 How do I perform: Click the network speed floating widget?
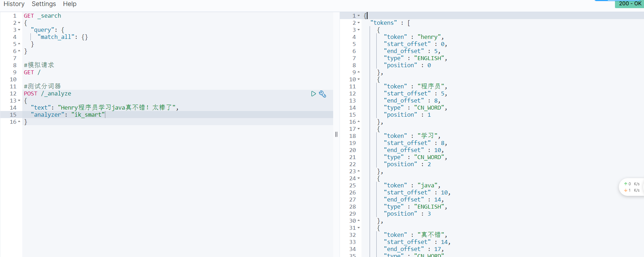pos(632,187)
